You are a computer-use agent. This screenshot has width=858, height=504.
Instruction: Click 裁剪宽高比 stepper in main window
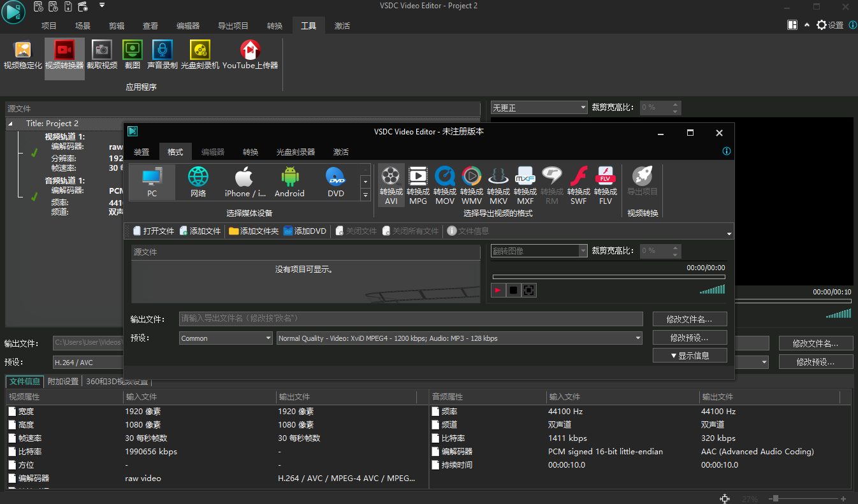(676, 108)
